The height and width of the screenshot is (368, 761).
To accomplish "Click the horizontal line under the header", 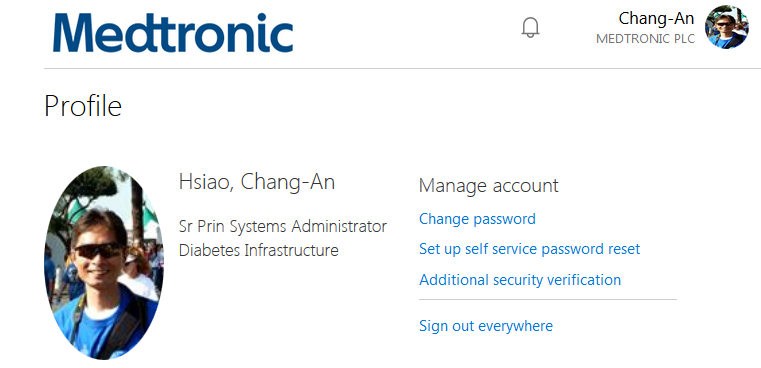I will coord(402,68).
